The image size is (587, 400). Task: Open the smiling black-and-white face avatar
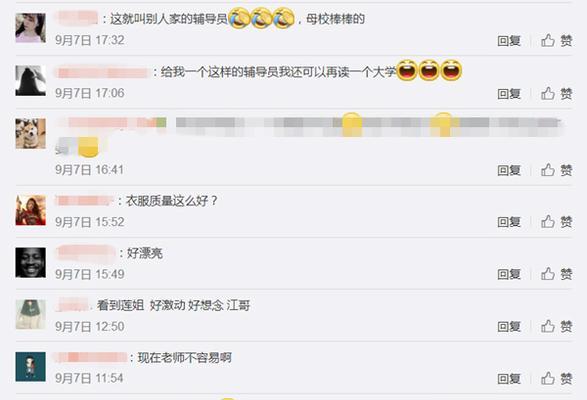coord(31,263)
